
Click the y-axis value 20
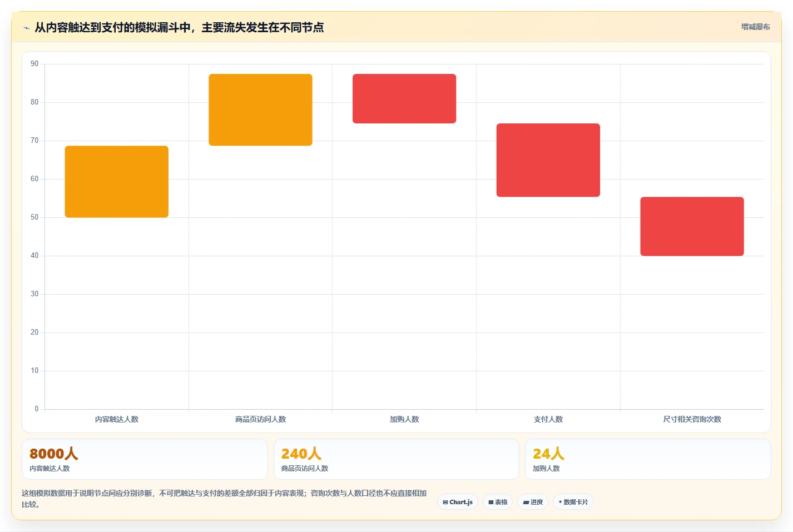point(34,332)
